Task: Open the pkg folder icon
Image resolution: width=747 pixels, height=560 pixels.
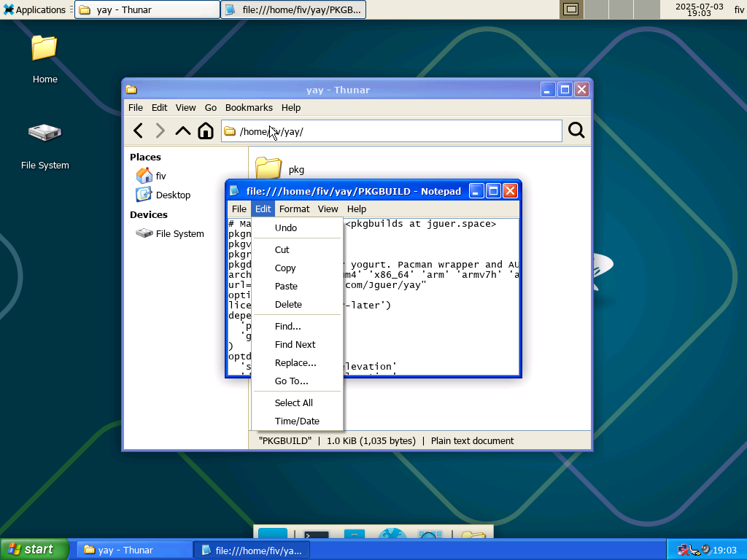Action: (x=268, y=168)
